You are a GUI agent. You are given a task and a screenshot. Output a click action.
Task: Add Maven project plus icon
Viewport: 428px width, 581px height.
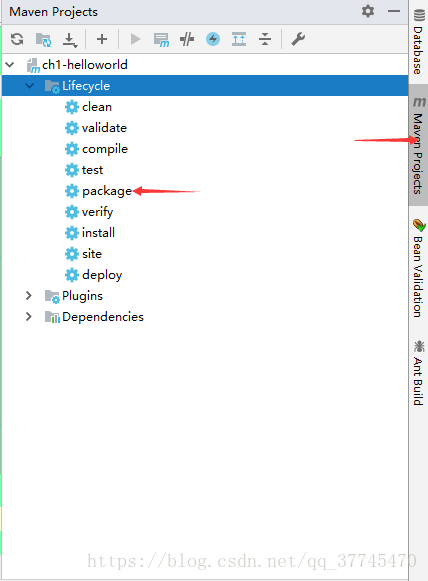[102, 39]
